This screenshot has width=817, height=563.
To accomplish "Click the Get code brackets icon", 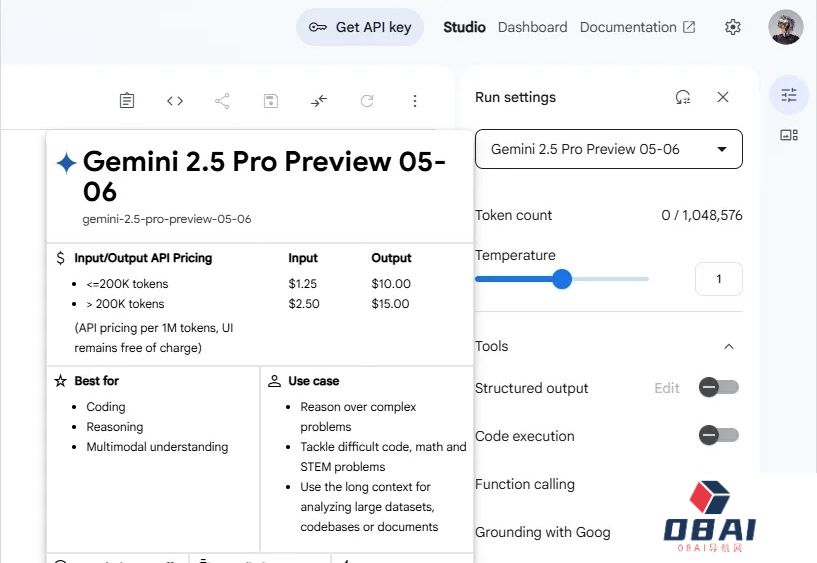I will pyautogui.click(x=175, y=101).
